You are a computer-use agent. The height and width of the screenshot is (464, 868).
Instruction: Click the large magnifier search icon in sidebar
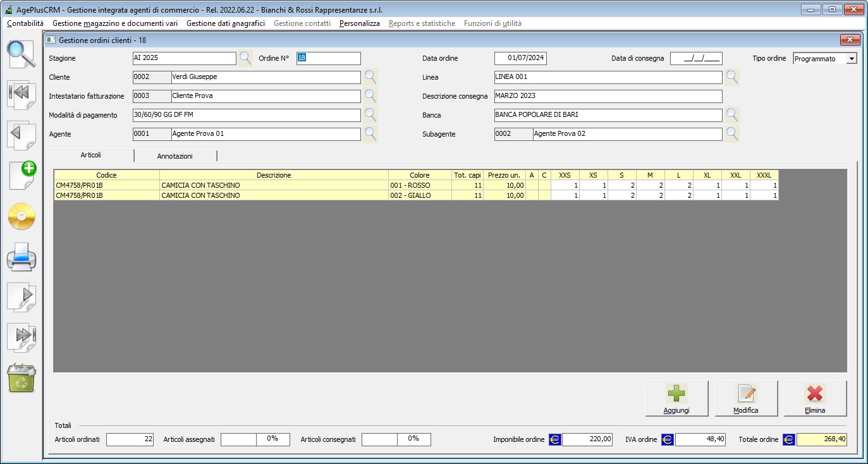(21, 54)
